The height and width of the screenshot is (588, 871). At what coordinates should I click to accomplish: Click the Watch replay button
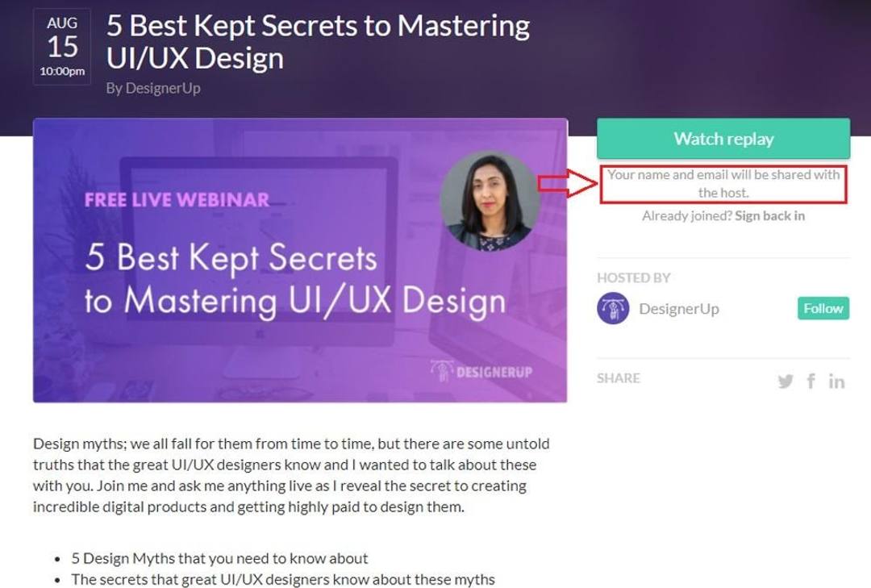click(723, 139)
